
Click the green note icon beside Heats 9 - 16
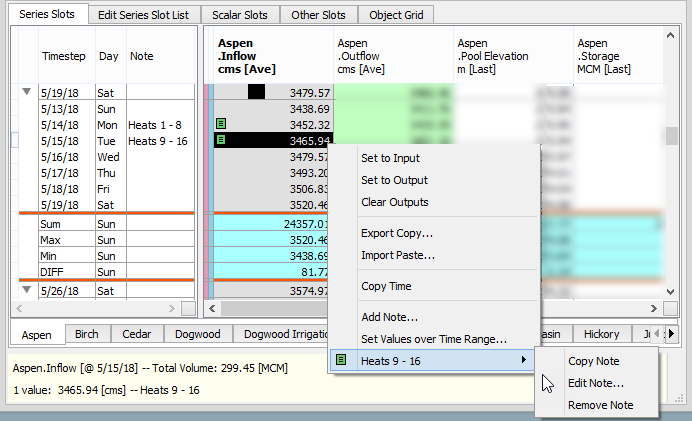pos(342,360)
